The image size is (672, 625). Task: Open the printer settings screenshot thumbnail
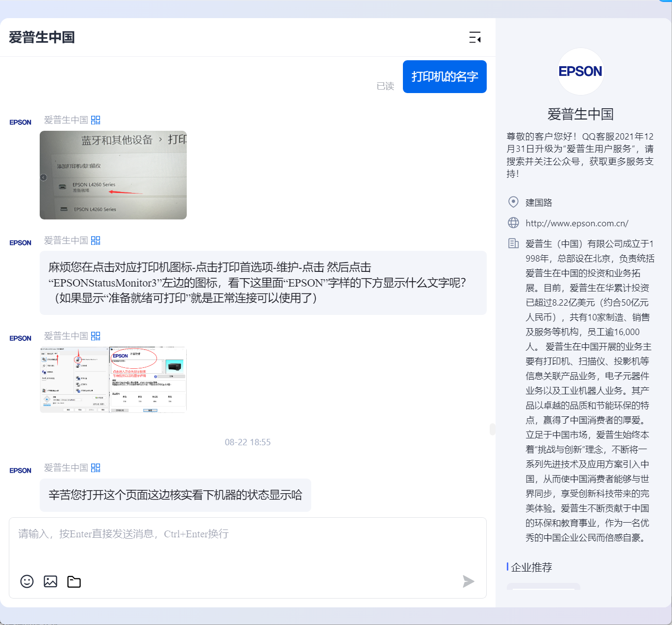(x=113, y=380)
